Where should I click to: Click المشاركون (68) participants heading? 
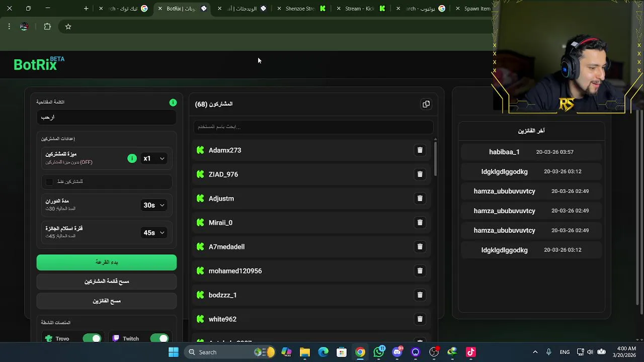[x=214, y=104]
